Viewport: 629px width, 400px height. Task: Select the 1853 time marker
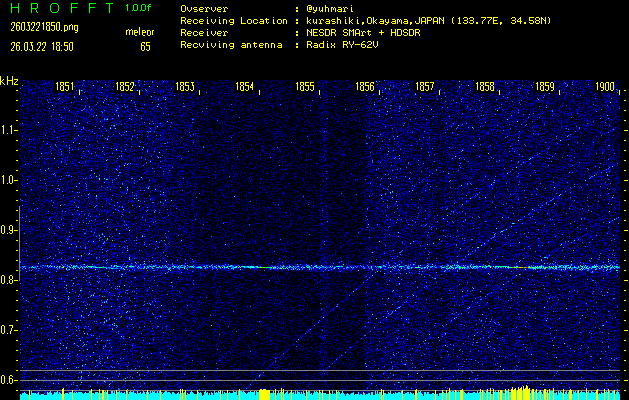185,88
